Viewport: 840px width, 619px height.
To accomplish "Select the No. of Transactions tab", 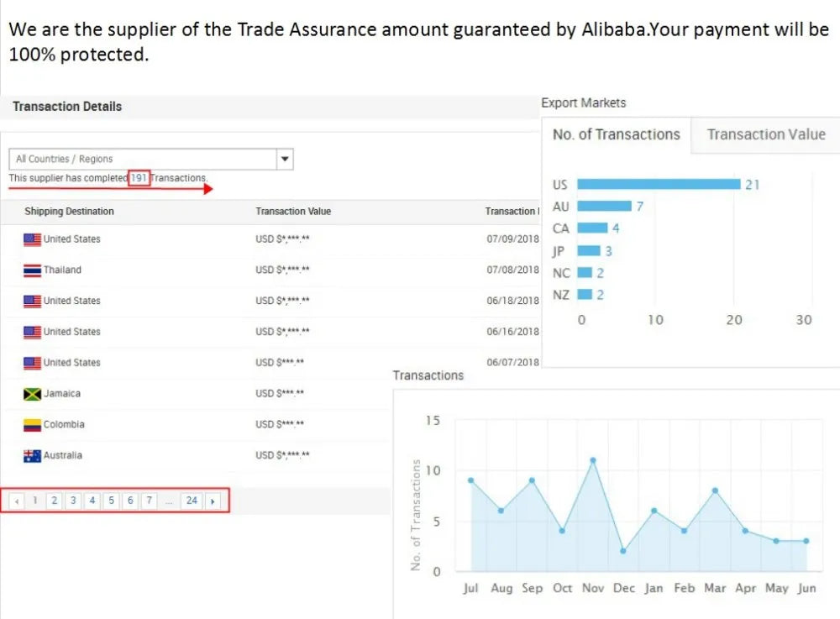I will pyautogui.click(x=616, y=134).
